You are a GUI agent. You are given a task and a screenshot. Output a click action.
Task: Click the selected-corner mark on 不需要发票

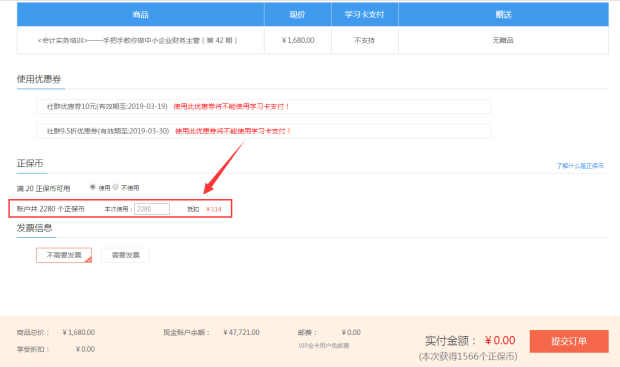tap(88, 259)
